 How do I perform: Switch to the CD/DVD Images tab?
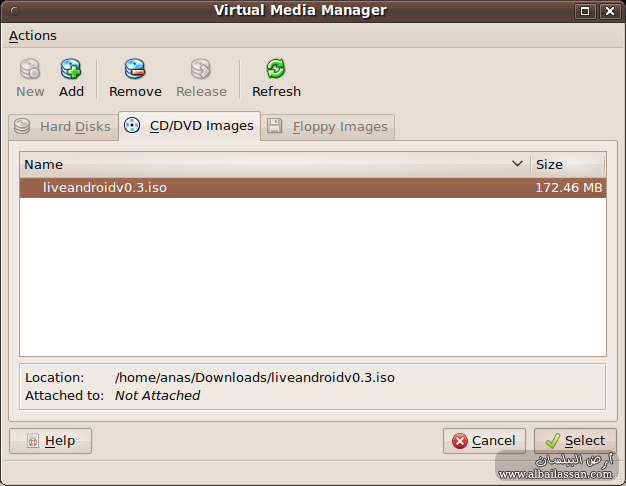(x=189, y=126)
